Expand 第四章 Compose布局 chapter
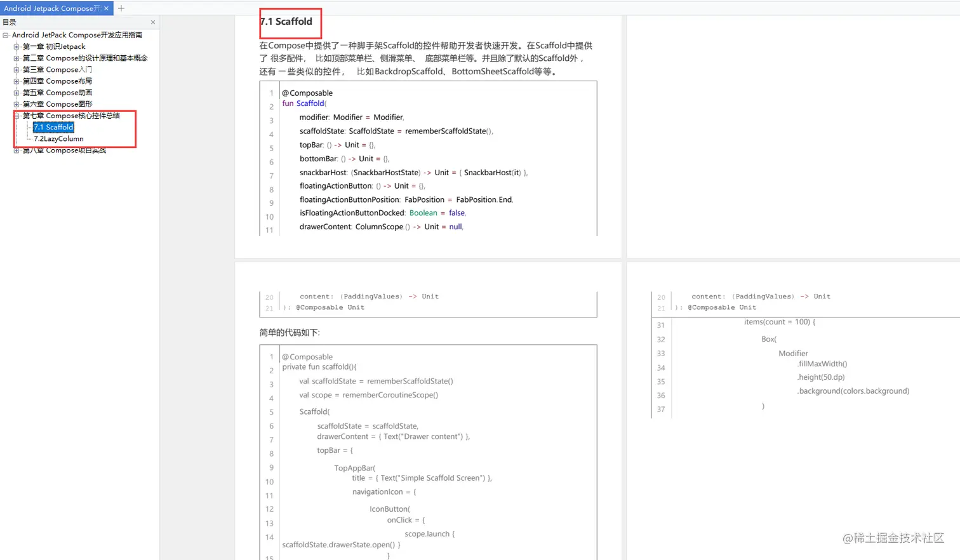This screenshot has width=960, height=560. click(16, 81)
